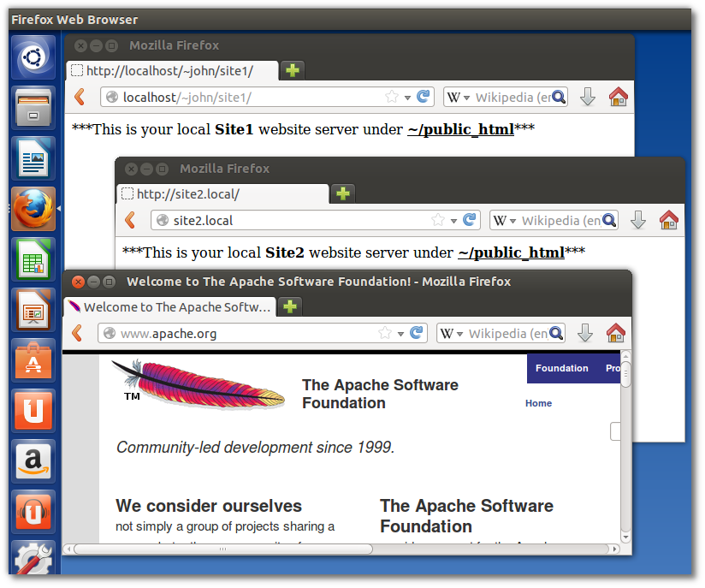Click the Apache feather logo
Viewport: 705px width, 588px height.
[198, 383]
